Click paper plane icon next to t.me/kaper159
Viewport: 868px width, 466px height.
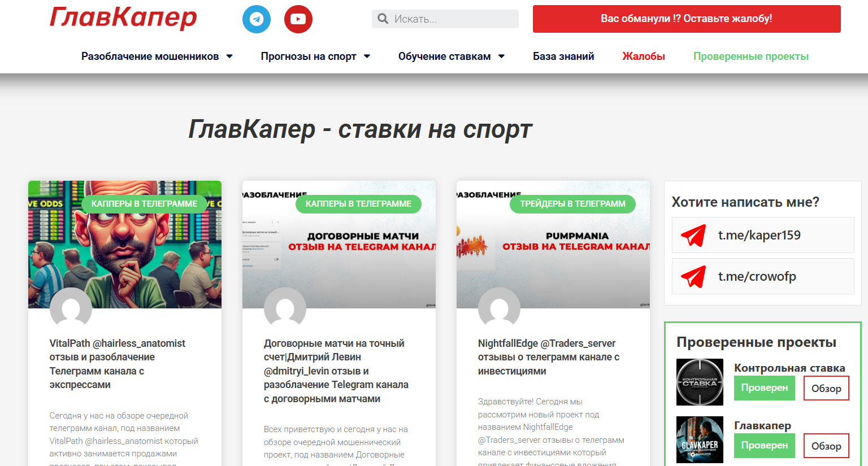[x=693, y=235]
